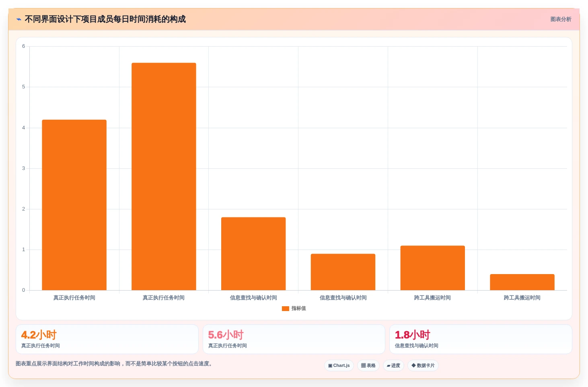Open the 5.6小时 data card
588x387 pixels.
coord(294,339)
